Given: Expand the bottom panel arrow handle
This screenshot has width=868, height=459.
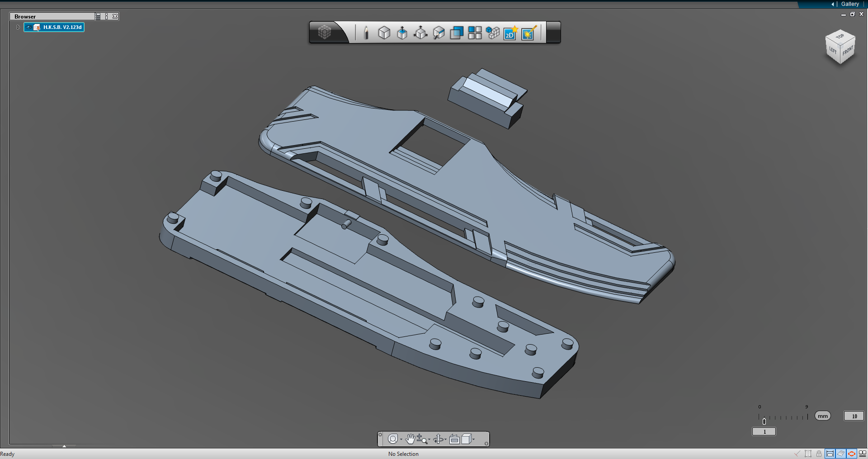Looking at the screenshot, I should tap(64, 446).
